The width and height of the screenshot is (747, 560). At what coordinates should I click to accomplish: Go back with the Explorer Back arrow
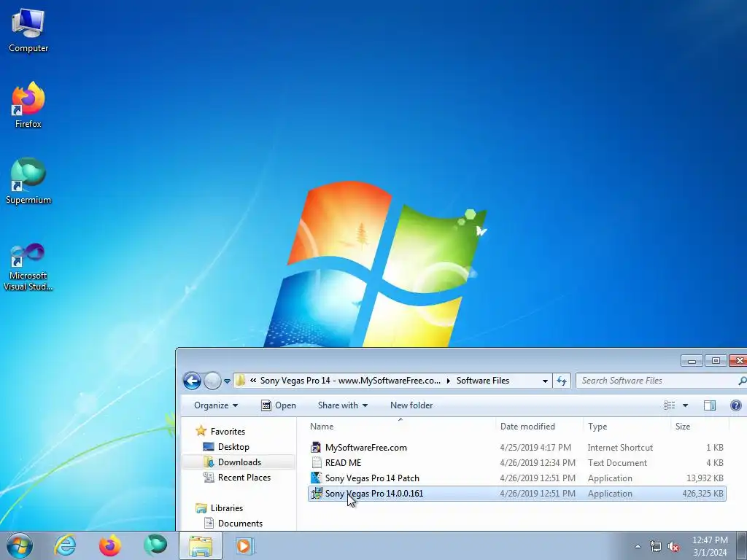(x=192, y=381)
